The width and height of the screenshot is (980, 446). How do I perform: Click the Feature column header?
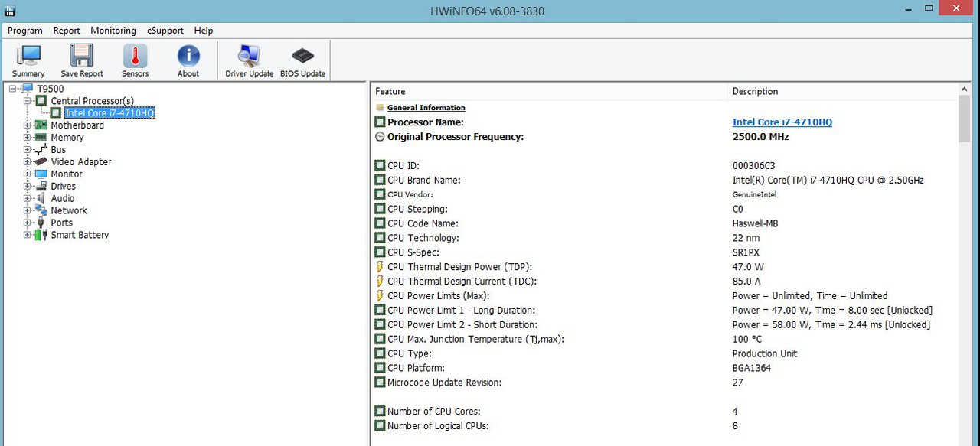pyautogui.click(x=548, y=91)
